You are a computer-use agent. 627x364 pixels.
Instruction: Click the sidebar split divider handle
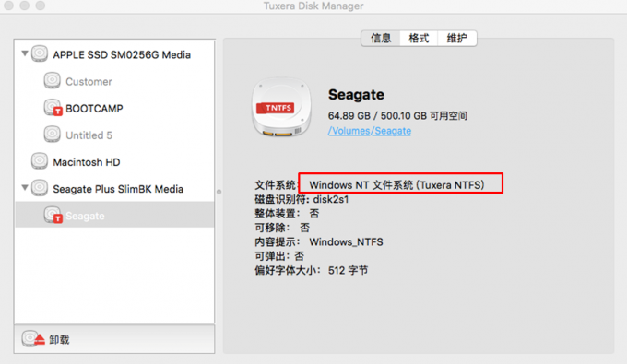219,192
